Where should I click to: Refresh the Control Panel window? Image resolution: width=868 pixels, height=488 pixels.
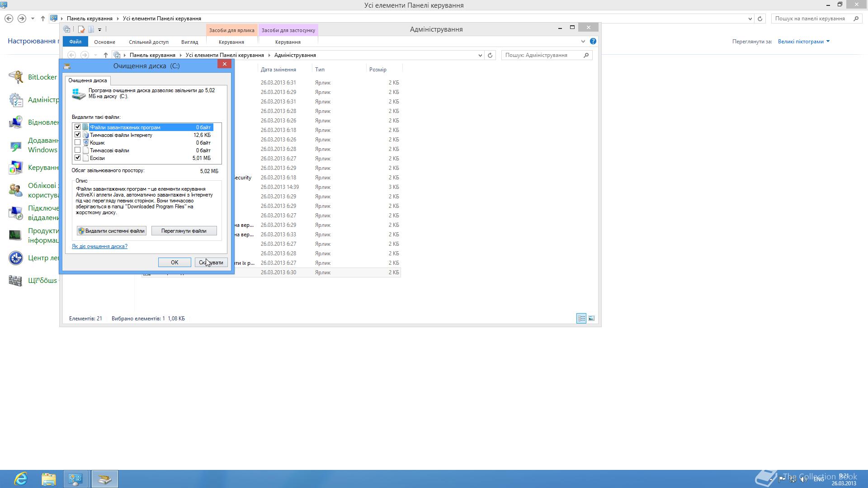(x=760, y=19)
